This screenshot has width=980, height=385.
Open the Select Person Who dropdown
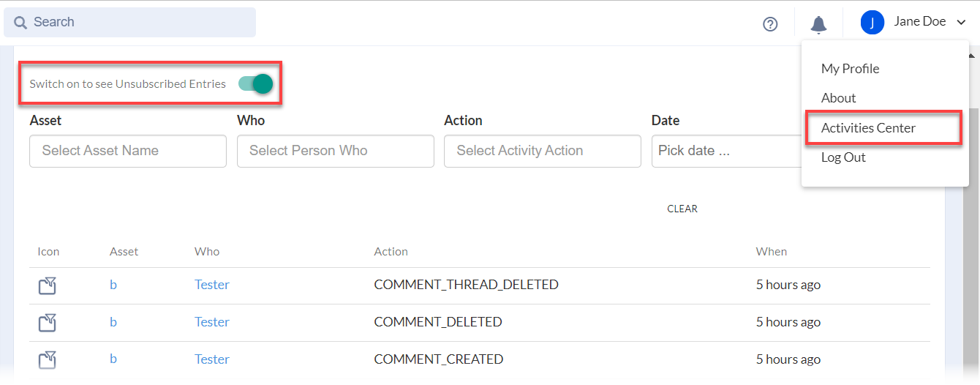[335, 151]
